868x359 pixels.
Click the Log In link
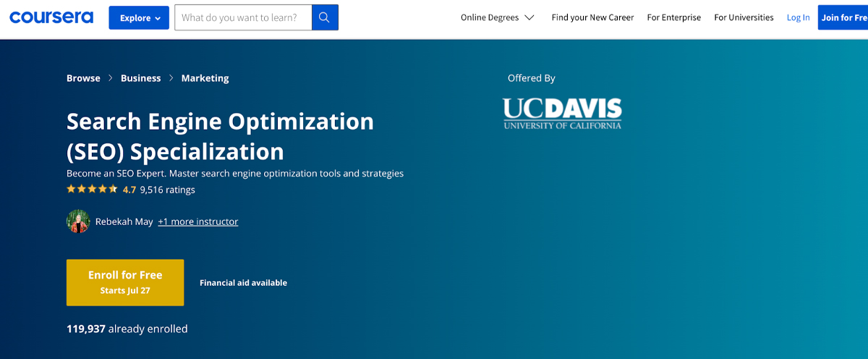tap(798, 17)
